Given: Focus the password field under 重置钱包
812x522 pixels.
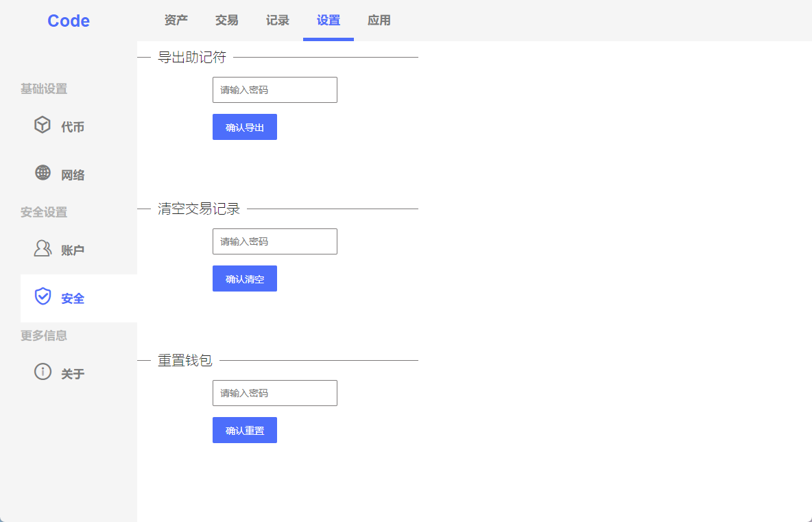Looking at the screenshot, I should point(275,393).
